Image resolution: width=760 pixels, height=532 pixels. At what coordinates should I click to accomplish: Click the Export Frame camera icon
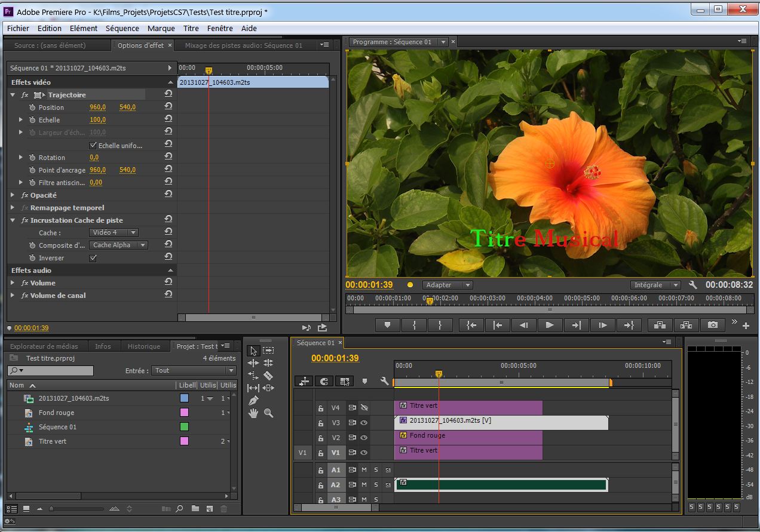coord(712,325)
